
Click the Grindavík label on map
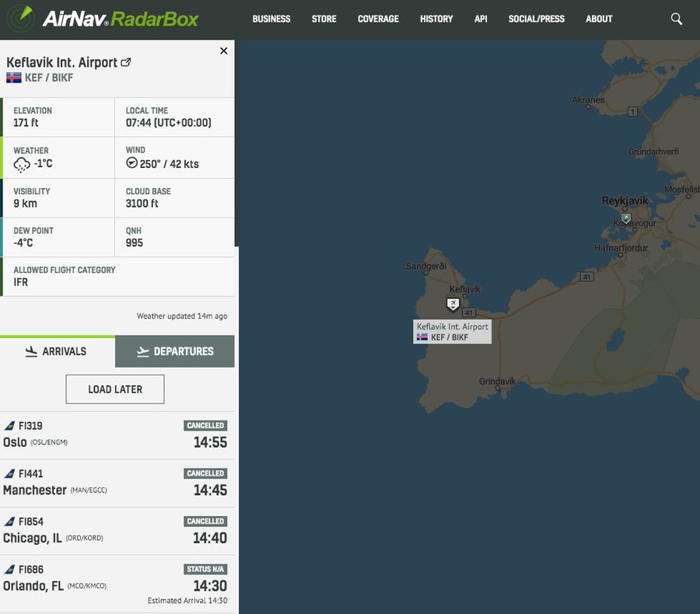pyautogui.click(x=497, y=381)
